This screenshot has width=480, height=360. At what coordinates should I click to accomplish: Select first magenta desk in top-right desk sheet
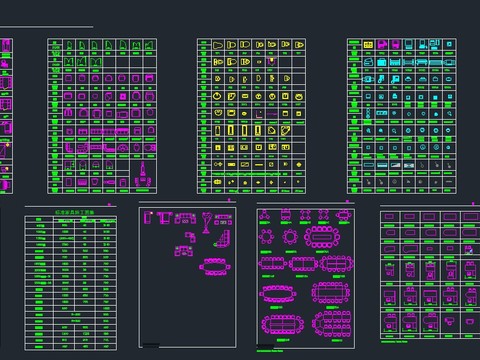[389, 217]
